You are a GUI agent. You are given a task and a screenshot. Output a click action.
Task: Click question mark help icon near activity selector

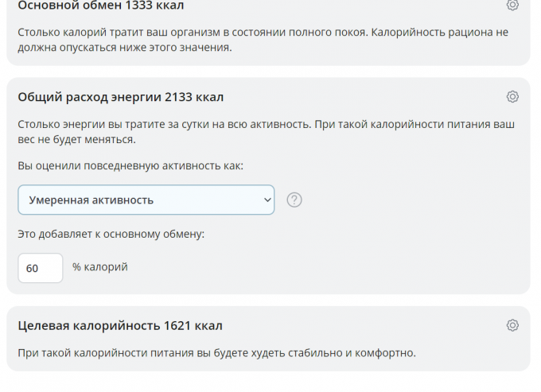click(294, 200)
